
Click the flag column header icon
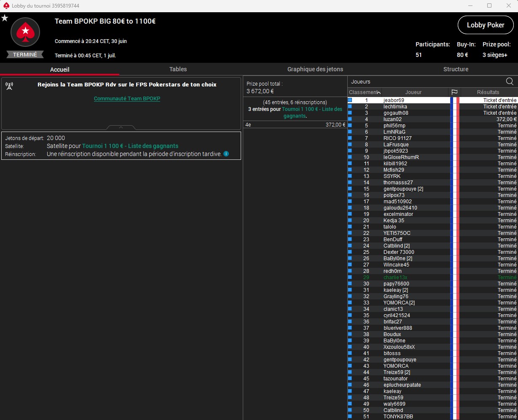pos(454,92)
